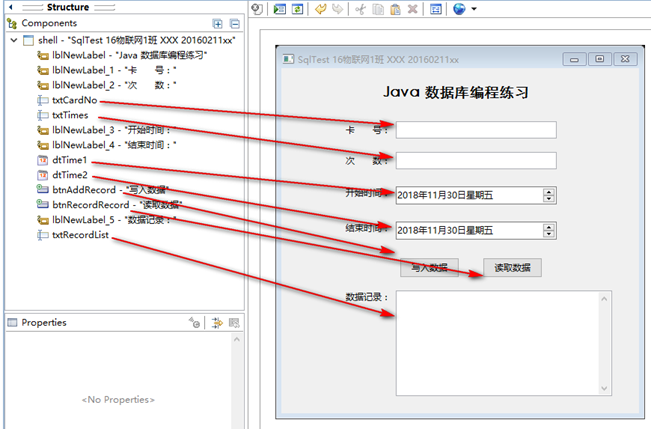Click the show advanced properties icon
This screenshot has height=429, width=651.
[235, 323]
